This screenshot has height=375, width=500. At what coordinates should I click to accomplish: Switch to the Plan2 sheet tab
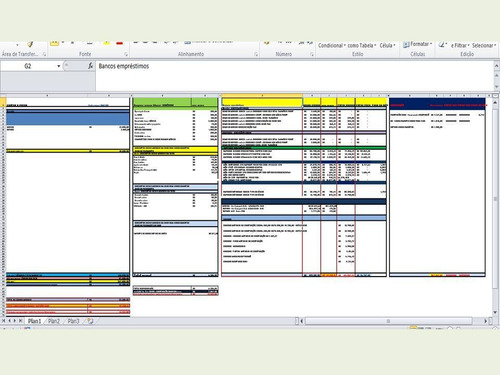pyautogui.click(x=54, y=321)
